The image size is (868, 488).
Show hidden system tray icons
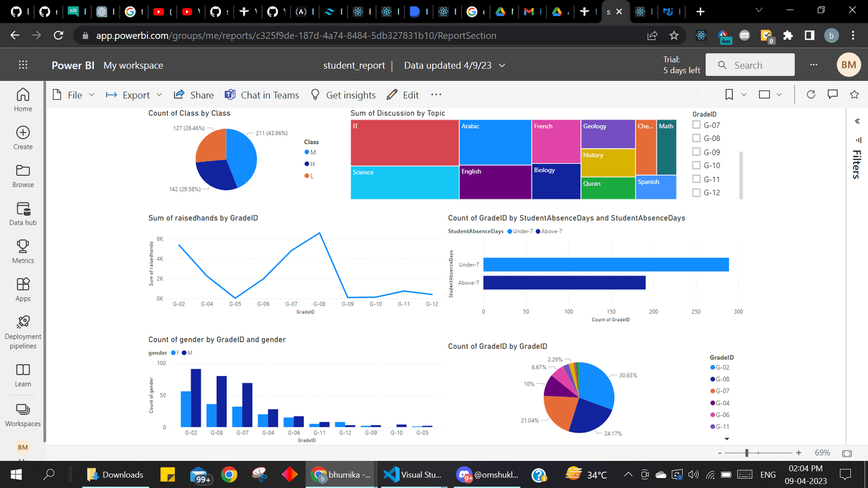pos(628,475)
